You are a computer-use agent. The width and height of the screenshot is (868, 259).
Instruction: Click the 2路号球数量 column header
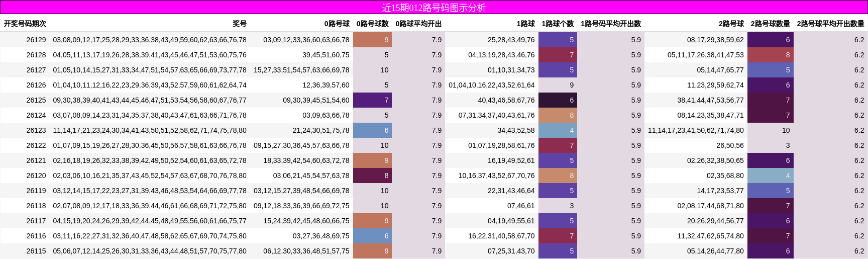point(771,24)
